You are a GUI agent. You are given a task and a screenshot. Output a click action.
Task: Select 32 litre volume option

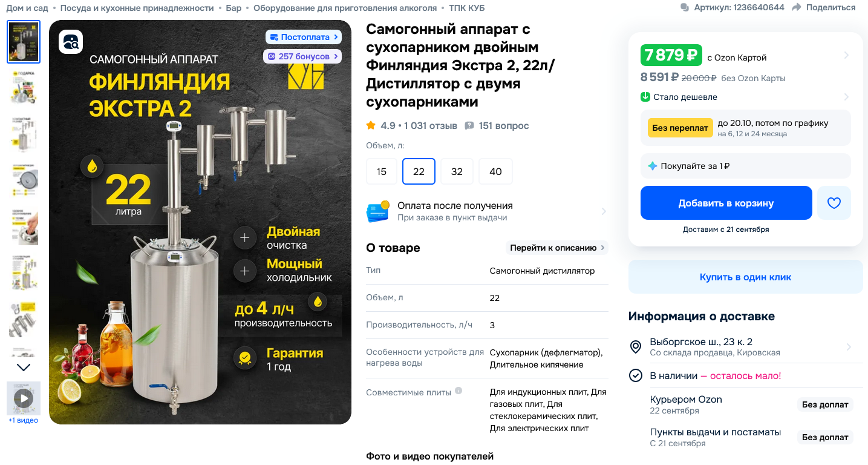point(457,171)
